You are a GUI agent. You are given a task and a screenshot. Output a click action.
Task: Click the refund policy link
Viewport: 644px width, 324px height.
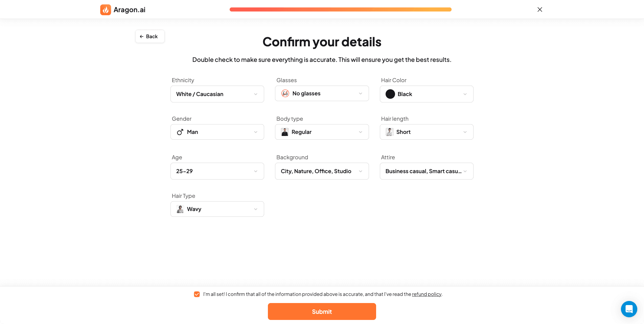point(427,294)
